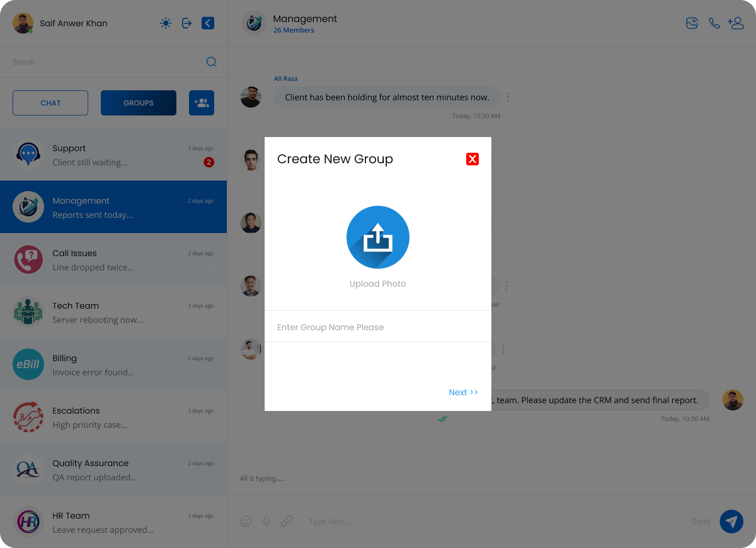Open gallery image icon in chat header

pos(692,23)
